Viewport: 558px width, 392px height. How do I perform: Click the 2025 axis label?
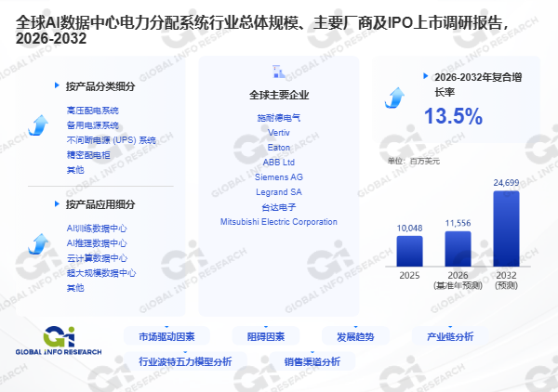pos(409,276)
